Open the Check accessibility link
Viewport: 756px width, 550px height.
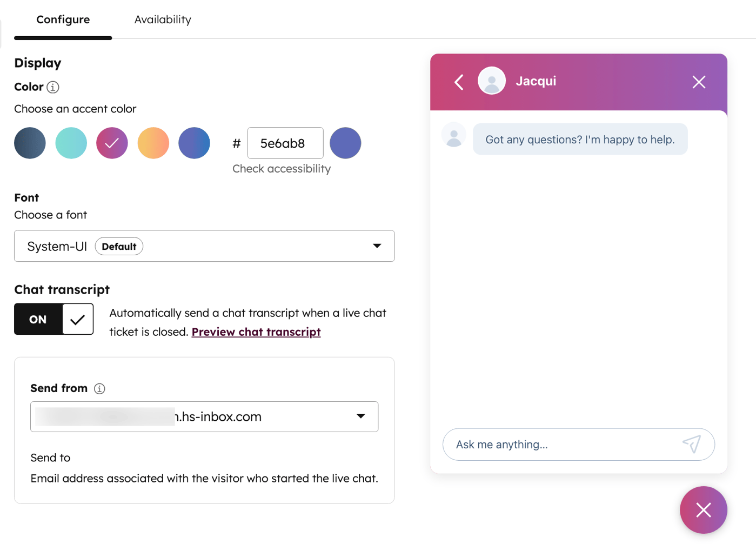click(x=281, y=169)
